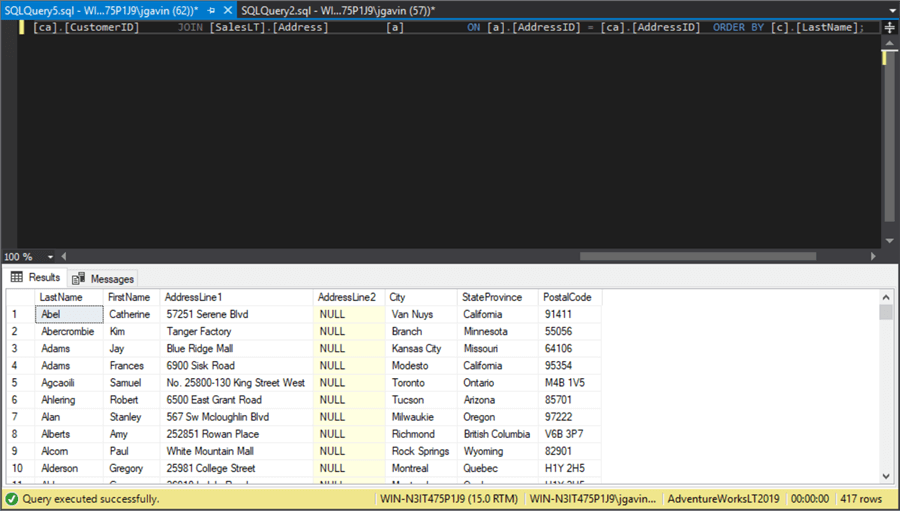Click the 'Wyoming' state cell
This screenshot has height=511, width=900.
pos(497,451)
